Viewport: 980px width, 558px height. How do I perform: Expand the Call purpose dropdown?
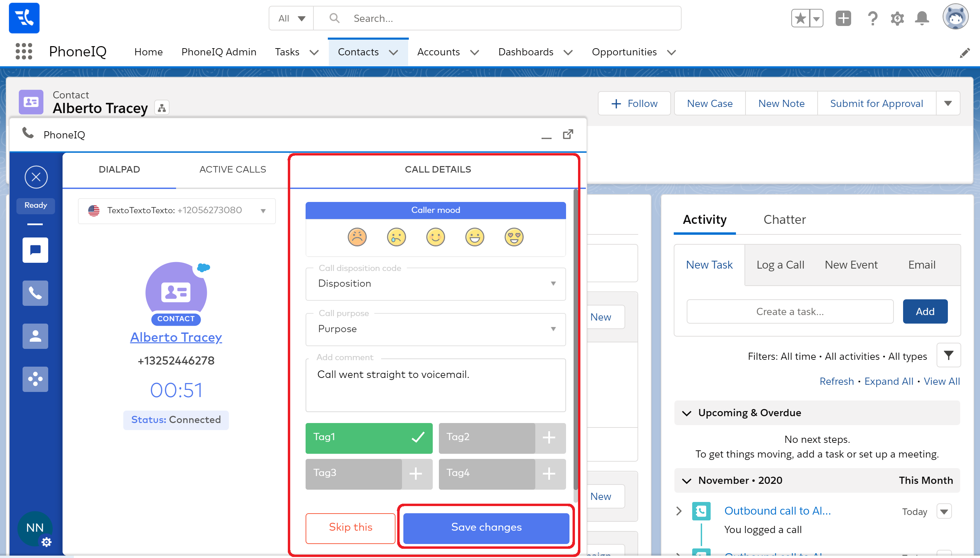pos(435,329)
